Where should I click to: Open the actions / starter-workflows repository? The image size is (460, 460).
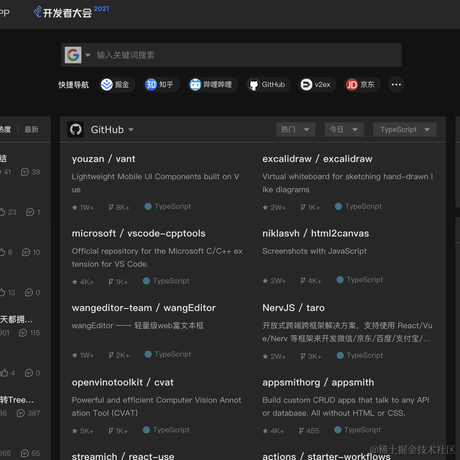(326, 456)
